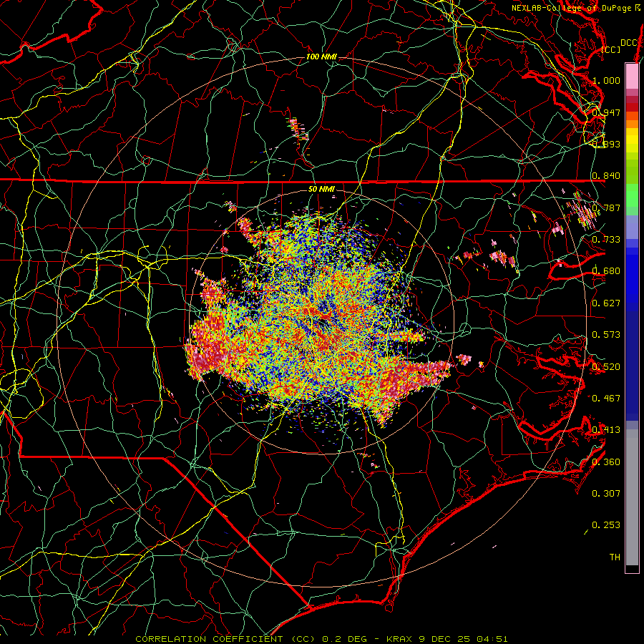Select the 0.413 scale value
Image resolution: width=644 pixels, height=644 pixels.
[x=606, y=430]
